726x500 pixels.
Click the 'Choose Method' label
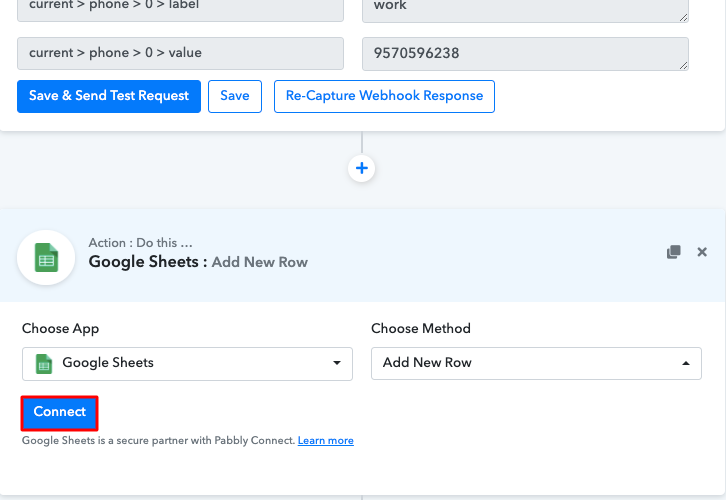[x=420, y=328]
